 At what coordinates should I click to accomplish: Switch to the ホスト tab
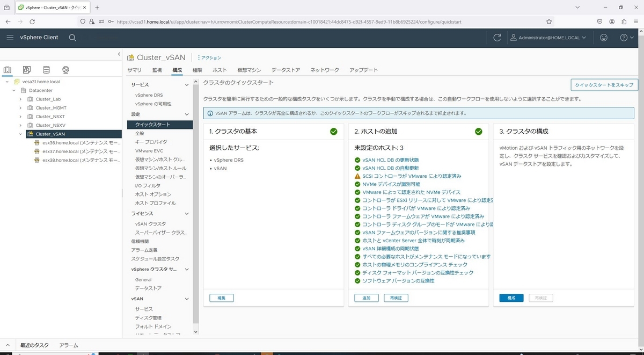pyautogui.click(x=219, y=70)
